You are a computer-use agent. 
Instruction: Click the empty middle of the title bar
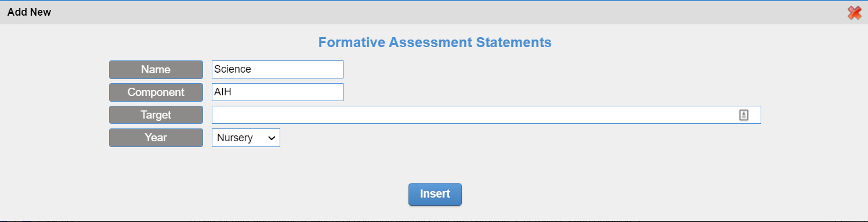434,12
